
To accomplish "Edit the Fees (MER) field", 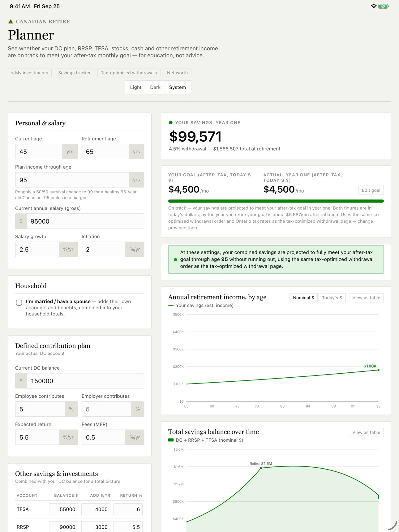I will (x=104, y=437).
